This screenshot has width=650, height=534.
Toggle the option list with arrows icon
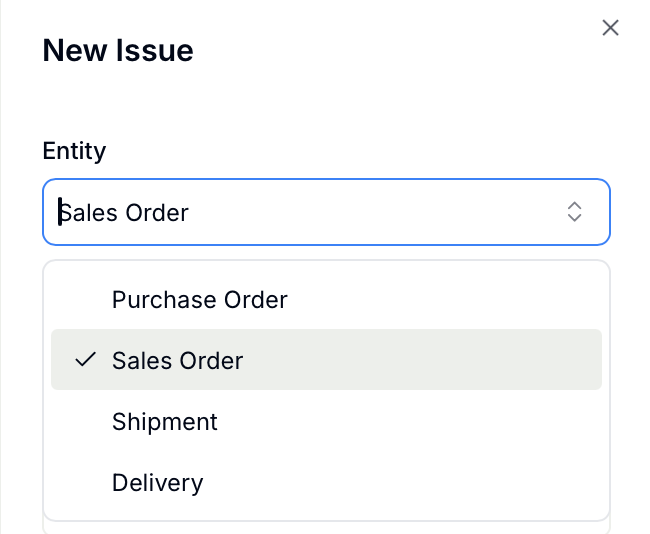click(574, 212)
